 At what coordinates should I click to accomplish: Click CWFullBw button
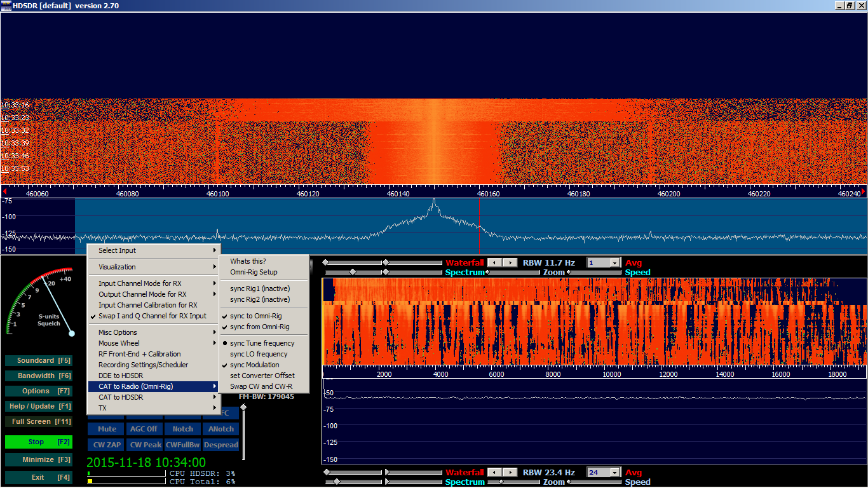183,445
